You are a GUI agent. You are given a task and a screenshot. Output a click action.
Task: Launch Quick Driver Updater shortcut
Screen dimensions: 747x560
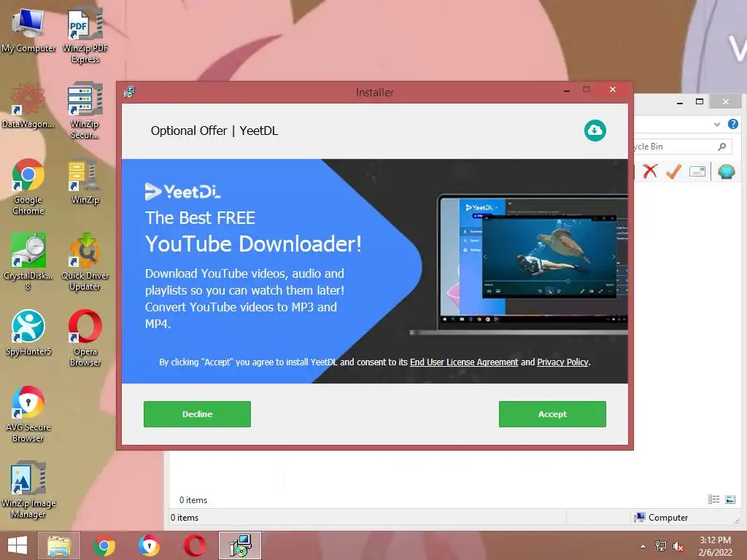point(85,262)
